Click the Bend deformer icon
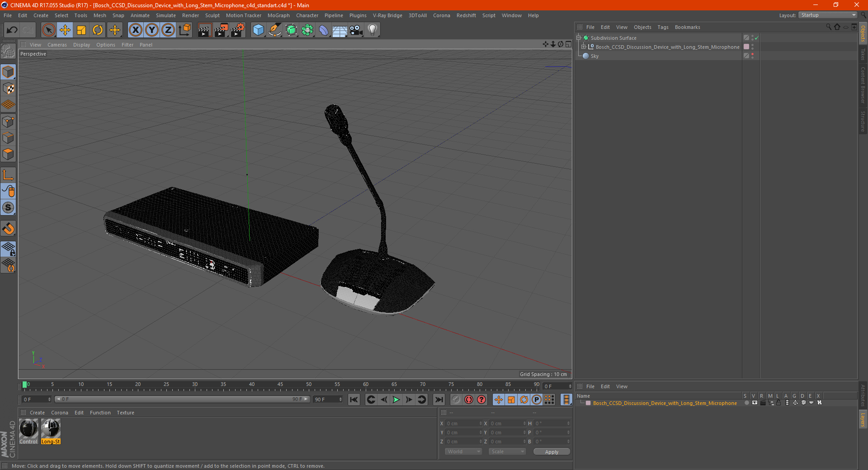The width and height of the screenshot is (868, 470). click(x=324, y=30)
